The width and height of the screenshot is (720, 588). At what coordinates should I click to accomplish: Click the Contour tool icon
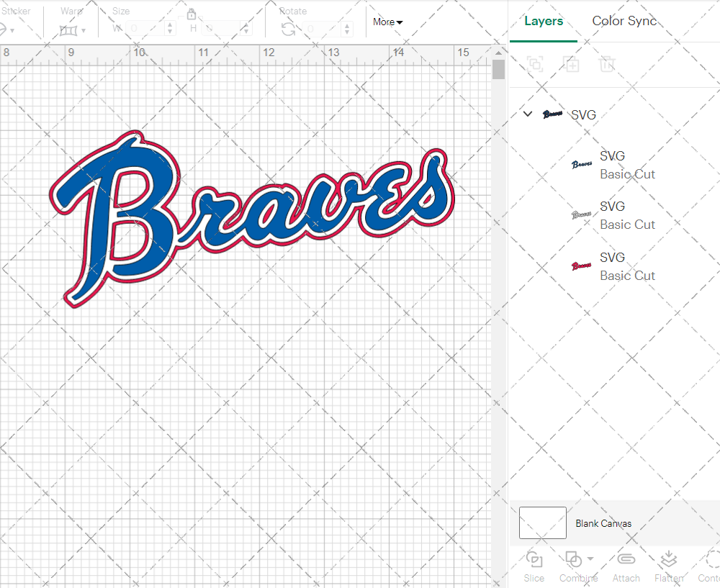tap(711, 559)
